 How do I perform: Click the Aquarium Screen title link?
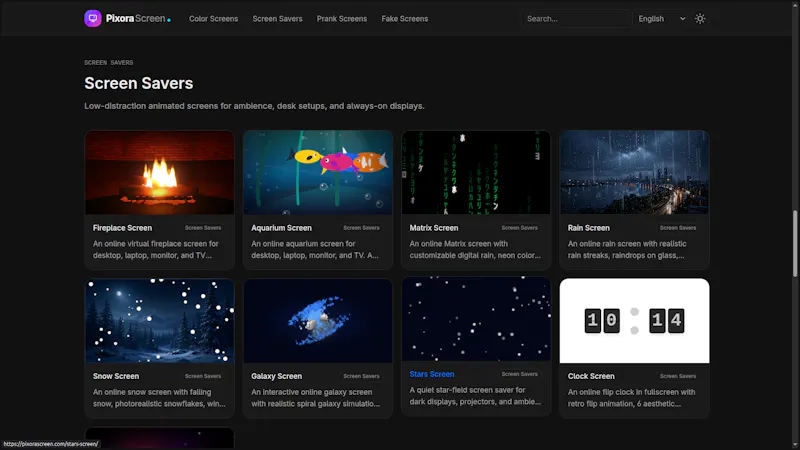tap(281, 228)
